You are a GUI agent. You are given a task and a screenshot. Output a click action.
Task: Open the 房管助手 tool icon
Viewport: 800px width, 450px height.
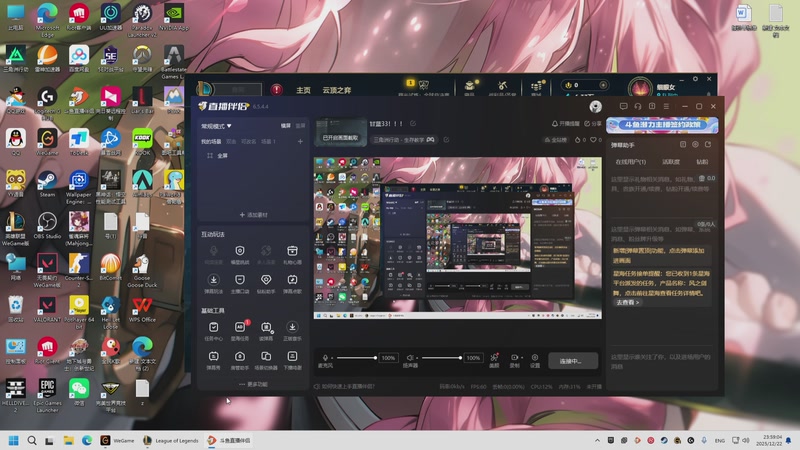(240, 360)
